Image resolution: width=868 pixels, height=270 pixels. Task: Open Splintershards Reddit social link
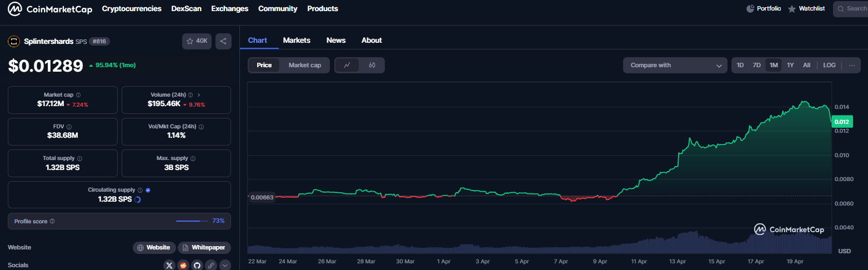coord(183,266)
